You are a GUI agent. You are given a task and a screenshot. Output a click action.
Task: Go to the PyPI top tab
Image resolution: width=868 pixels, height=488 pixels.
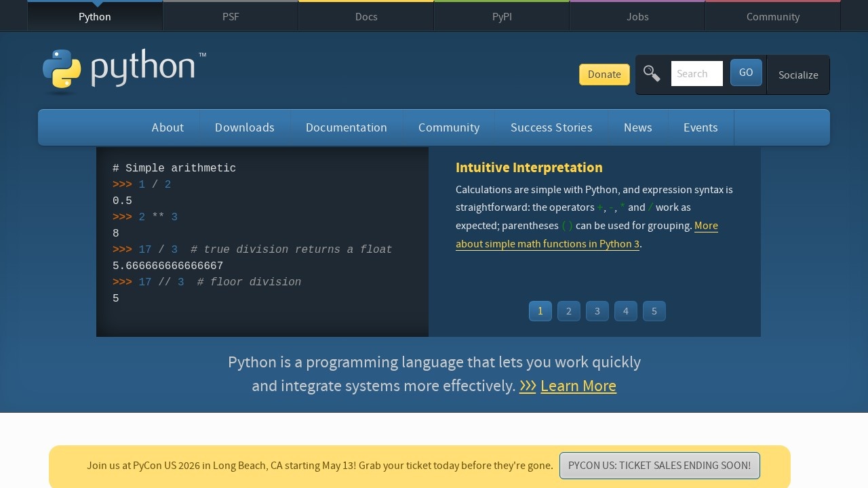(x=502, y=16)
